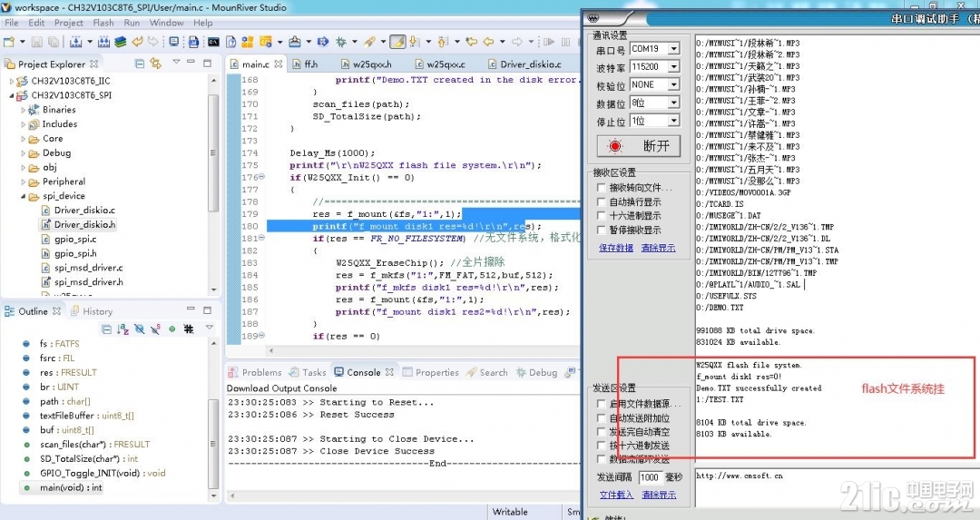
Task: Click 清除显示 link in receive settings
Action: [x=658, y=248]
